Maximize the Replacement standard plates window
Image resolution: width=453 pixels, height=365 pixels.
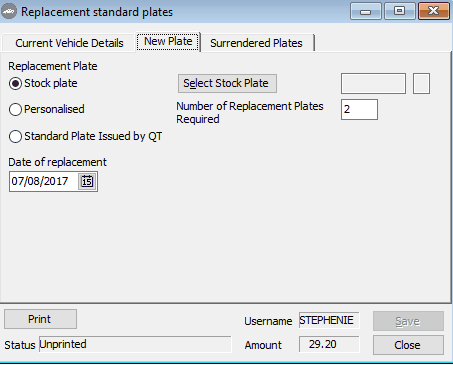[x=399, y=12]
